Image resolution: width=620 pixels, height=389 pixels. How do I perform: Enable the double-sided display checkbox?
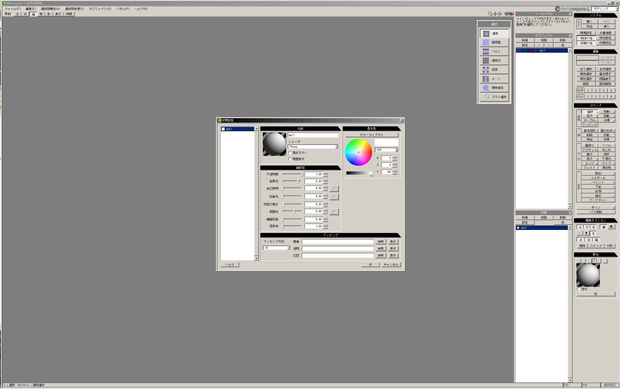click(290, 159)
